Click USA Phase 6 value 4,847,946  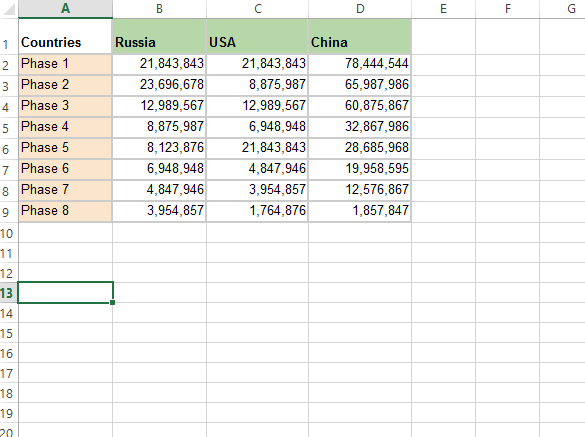point(257,169)
